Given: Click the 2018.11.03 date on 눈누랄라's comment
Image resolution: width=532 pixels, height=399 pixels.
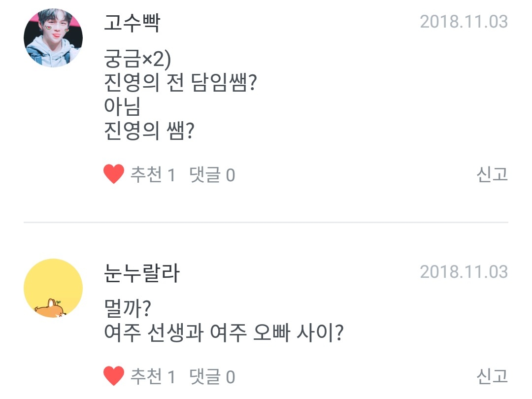Looking at the screenshot, I should (x=464, y=272).
